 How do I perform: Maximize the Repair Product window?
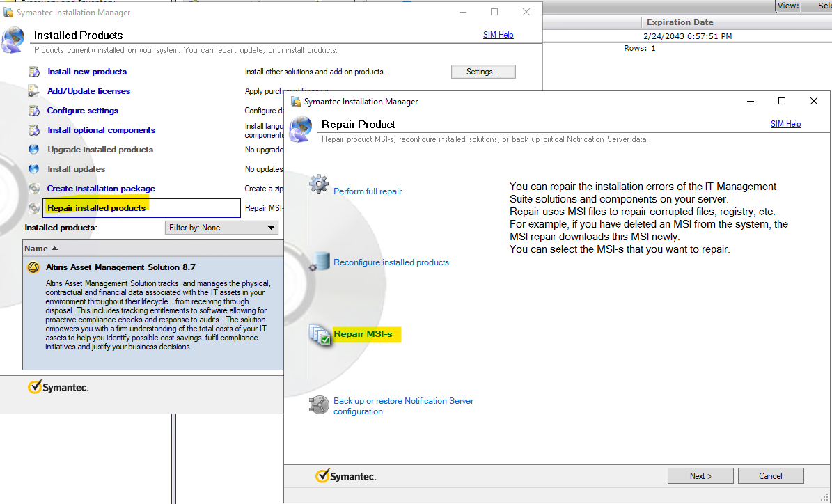[x=782, y=102]
